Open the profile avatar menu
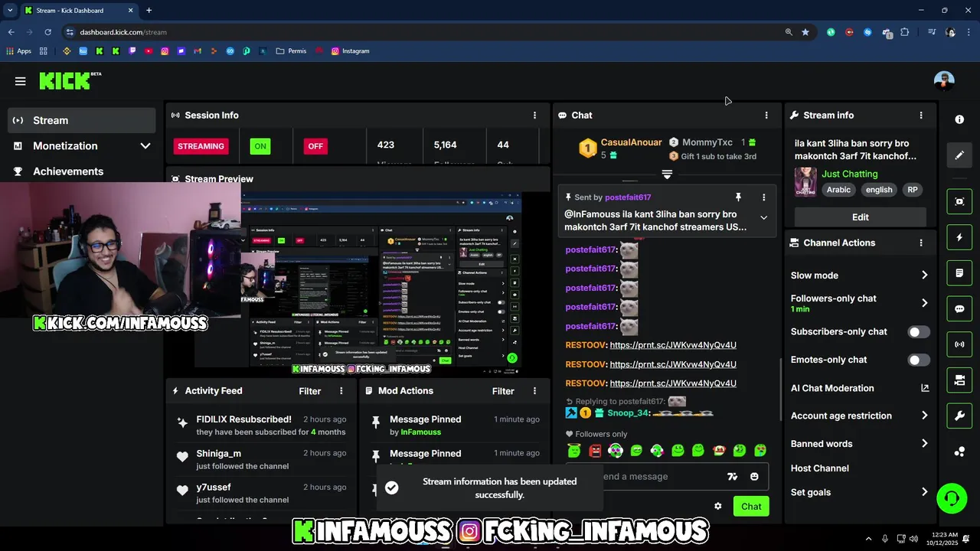The image size is (980, 551). pos(944,81)
